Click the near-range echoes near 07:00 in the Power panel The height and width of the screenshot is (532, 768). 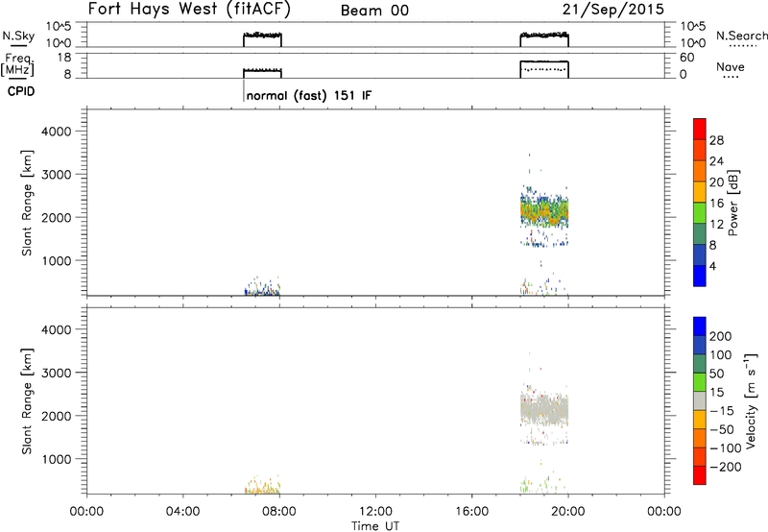[x=262, y=289]
